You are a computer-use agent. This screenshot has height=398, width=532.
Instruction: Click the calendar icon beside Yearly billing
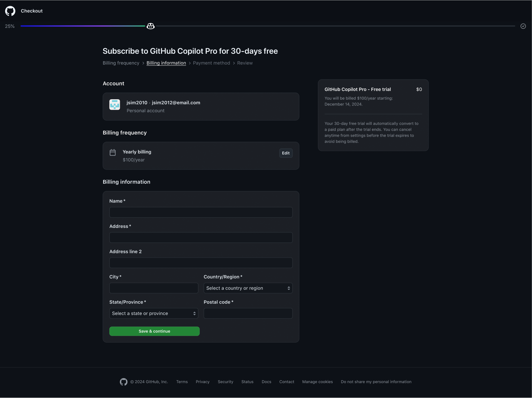113,153
